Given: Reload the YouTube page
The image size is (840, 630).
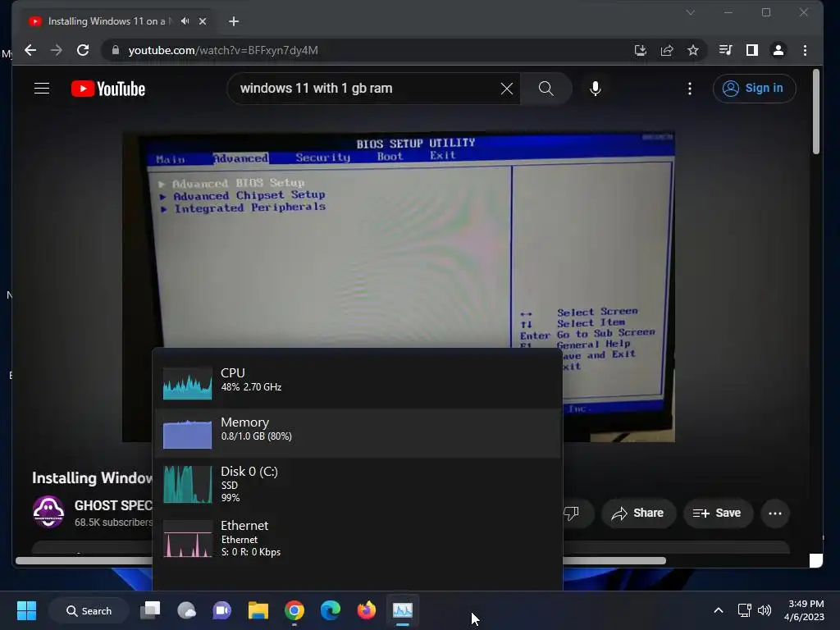Looking at the screenshot, I should (x=83, y=50).
